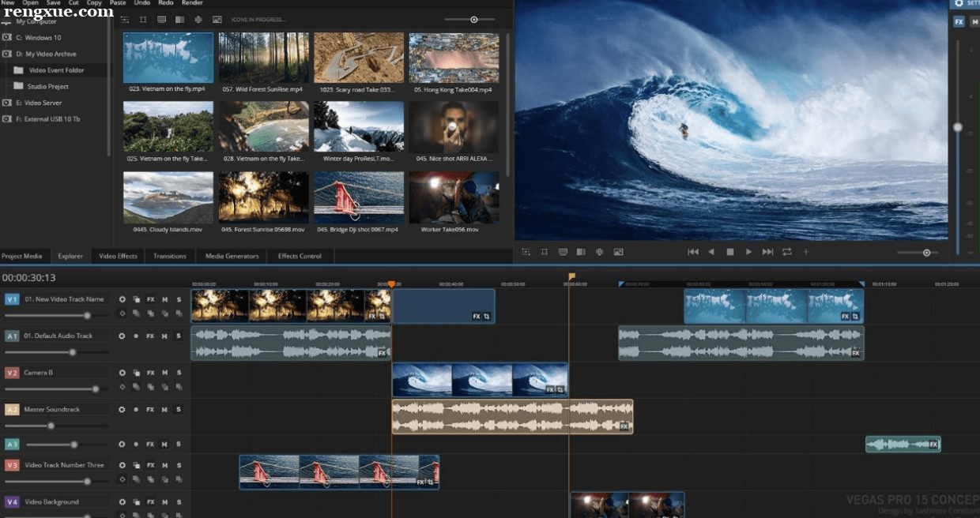Click Render in the top menu
Screen dimensions: 980x518
tap(192, 3)
